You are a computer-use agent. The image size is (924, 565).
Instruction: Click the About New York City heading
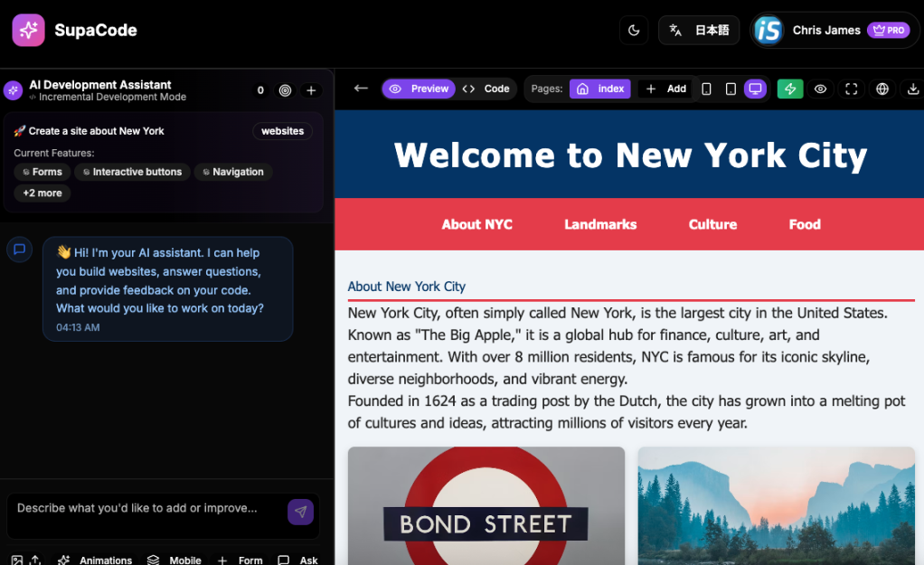[x=407, y=287]
